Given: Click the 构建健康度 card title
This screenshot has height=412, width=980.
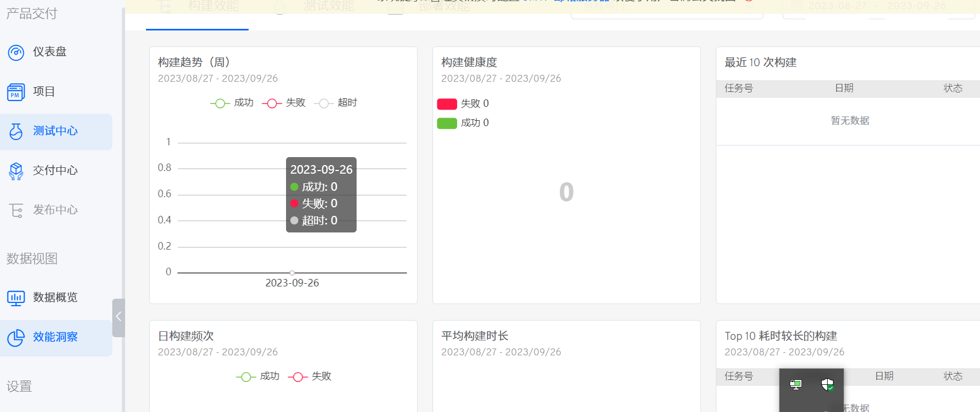Looking at the screenshot, I should tap(469, 63).
